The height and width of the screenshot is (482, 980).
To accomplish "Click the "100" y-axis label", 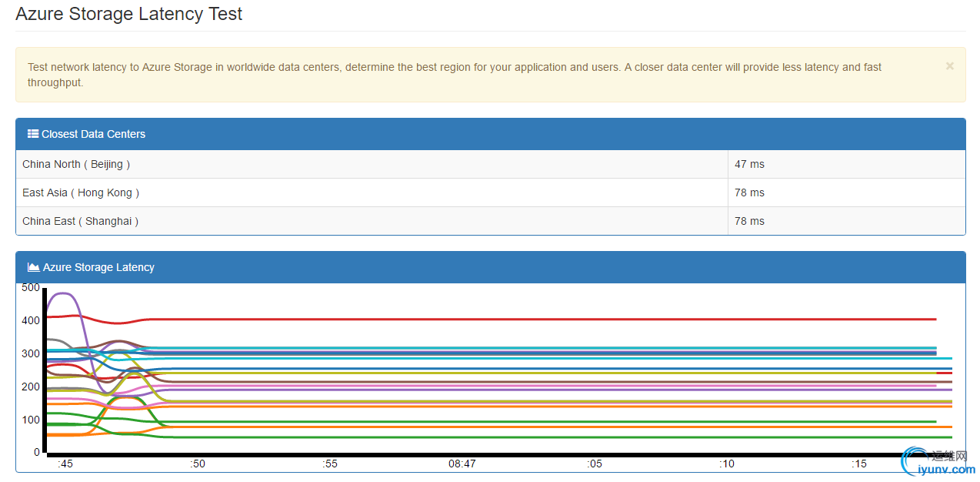I will coord(31,420).
